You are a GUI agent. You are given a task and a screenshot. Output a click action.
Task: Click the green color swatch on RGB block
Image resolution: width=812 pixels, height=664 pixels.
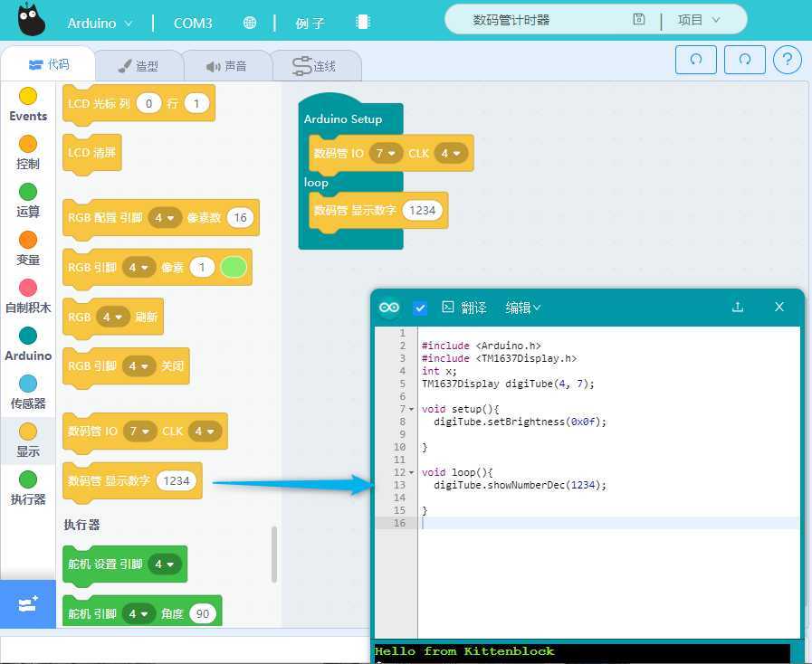pyautogui.click(x=234, y=268)
